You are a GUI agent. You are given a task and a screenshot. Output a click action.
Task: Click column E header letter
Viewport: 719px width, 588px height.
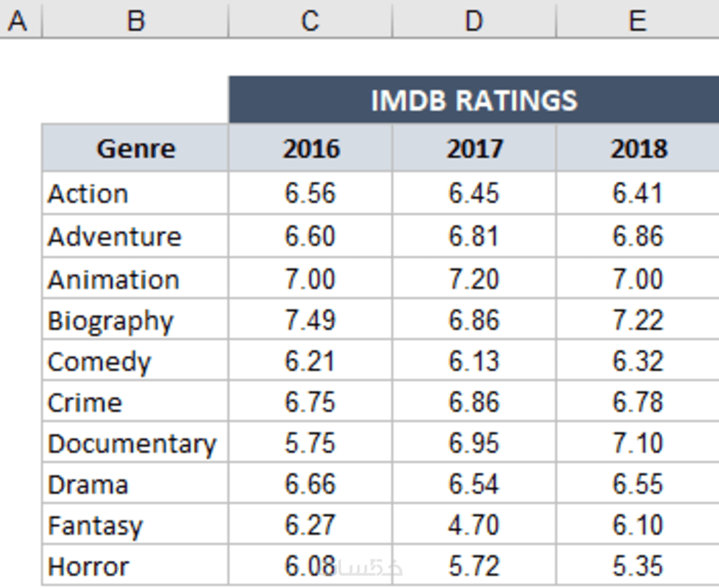[637, 19]
